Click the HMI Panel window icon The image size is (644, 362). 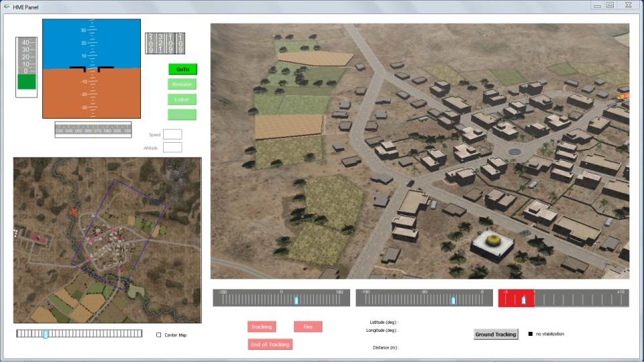click(7, 7)
